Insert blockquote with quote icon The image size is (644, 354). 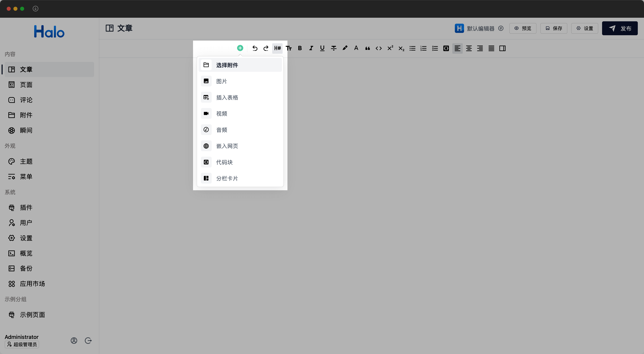tap(367, 48)
